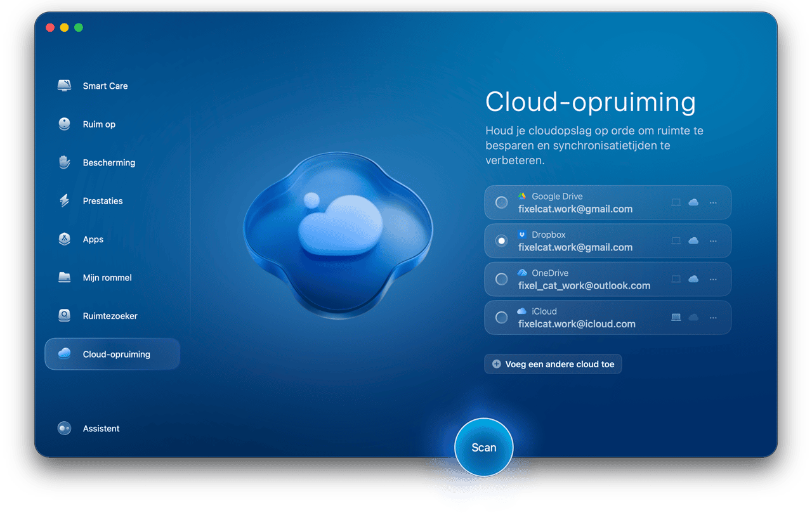The height and width of the screenshot is (515, 812).
Task: Go to Ruim op section
Action: click(x=99, y=124)
